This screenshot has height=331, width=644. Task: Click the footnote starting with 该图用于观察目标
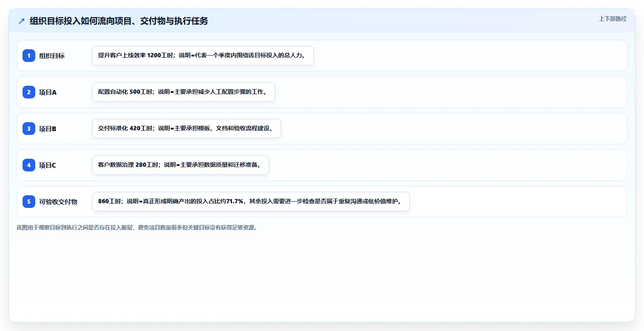[x=137, y=227]
